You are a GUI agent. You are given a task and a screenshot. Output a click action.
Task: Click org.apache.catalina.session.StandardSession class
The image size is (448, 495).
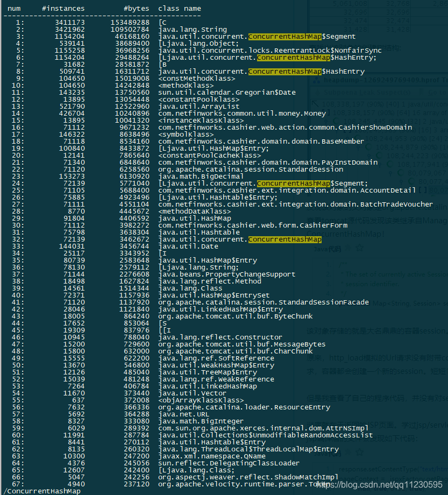[x=251, y=169]
